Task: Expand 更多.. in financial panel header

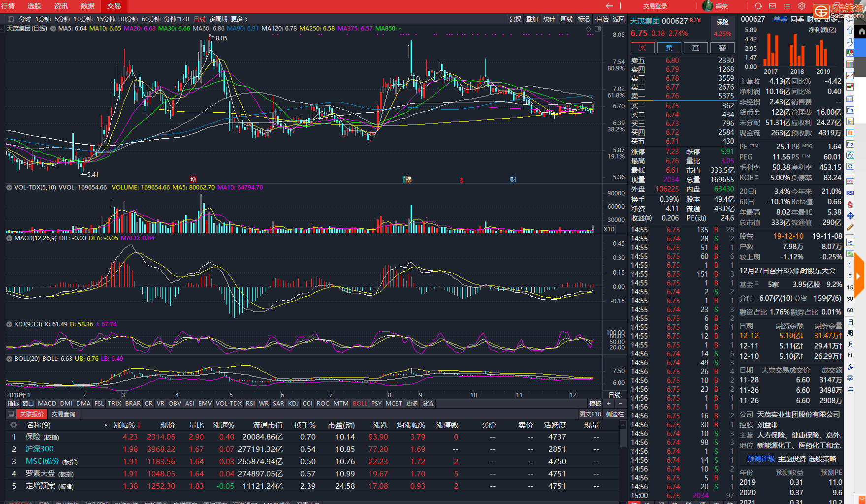Action: (x=832, y=19)
